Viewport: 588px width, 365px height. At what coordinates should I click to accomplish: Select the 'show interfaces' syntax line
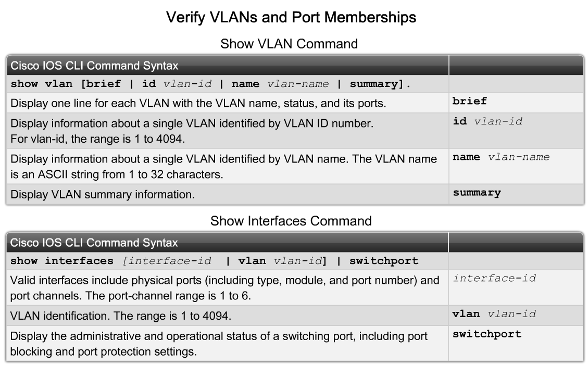tap(214, 261)
